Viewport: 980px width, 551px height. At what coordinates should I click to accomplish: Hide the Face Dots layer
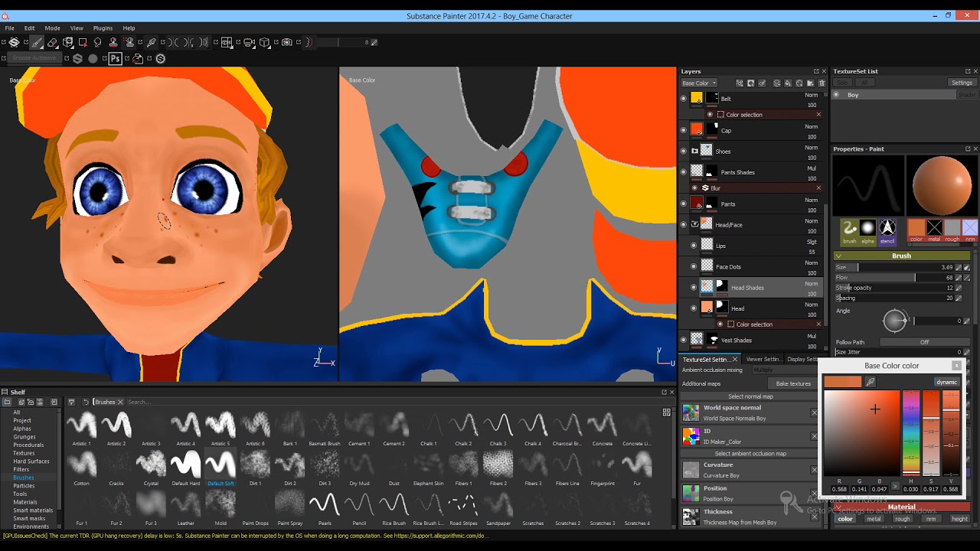[x=694, y=266]
